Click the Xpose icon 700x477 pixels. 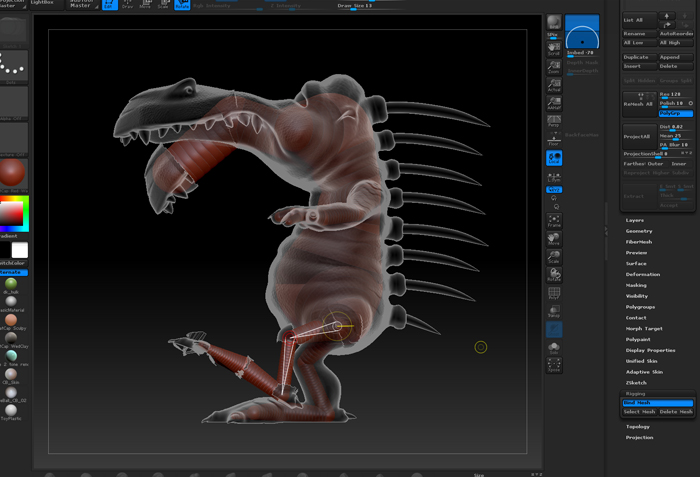coord(554,365)
